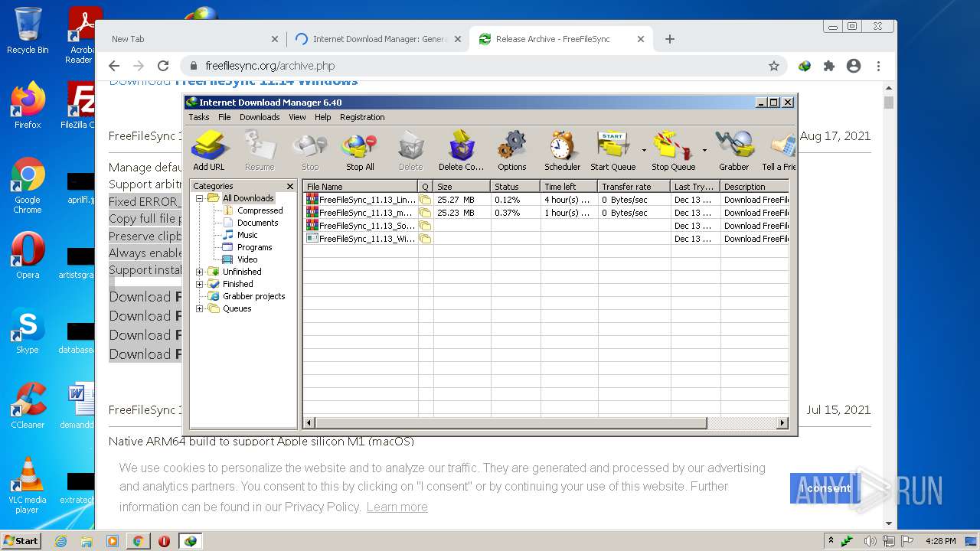Select All Downloads folder
The image size is (980, 551).
248,198
